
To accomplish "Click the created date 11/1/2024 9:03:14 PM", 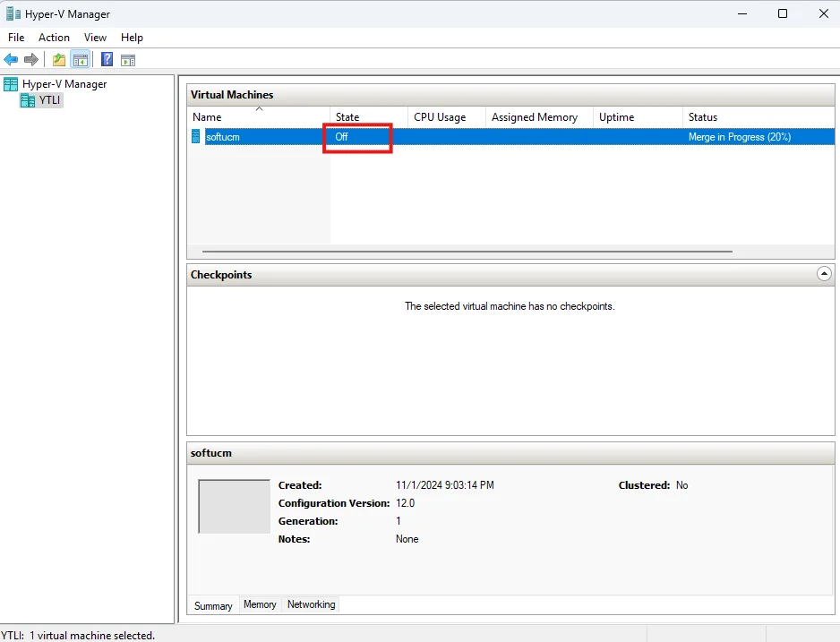I will [x=445, y=485].
